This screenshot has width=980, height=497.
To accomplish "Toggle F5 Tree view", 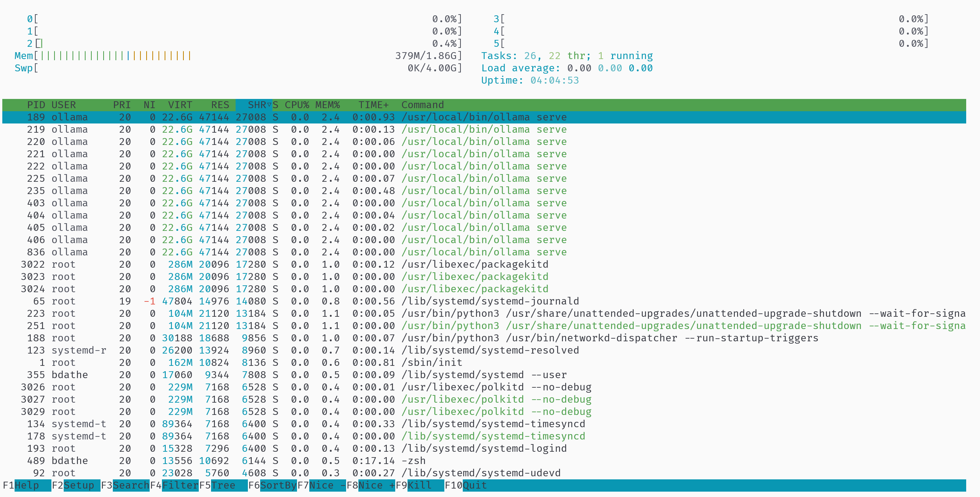I will [223, 485].
